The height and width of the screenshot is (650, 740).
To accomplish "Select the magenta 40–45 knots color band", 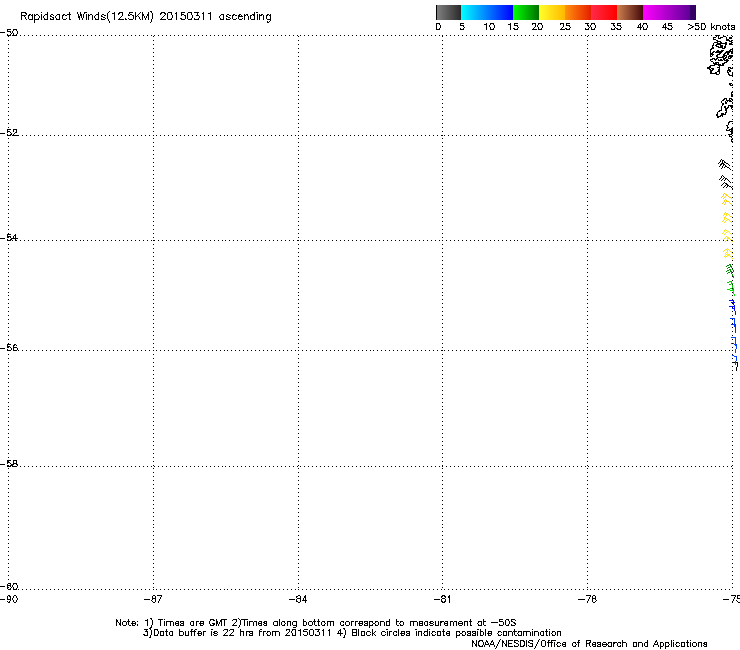I will coord(656,12).
